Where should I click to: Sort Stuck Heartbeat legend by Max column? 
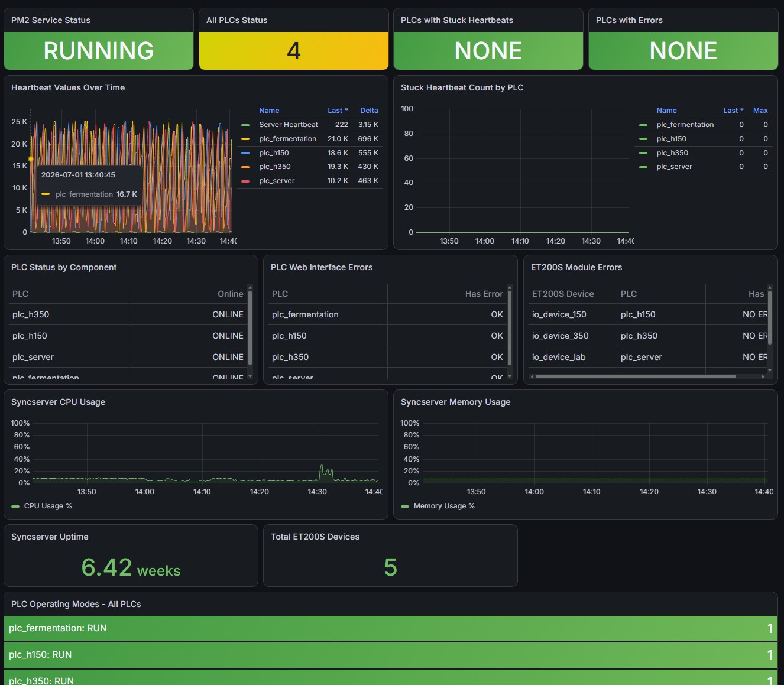click(x=760, y=111)
